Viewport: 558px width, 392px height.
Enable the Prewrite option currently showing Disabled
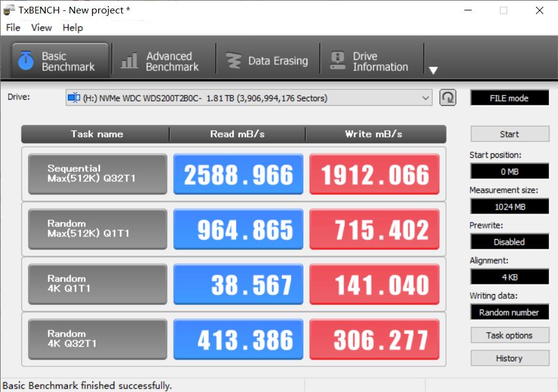pos(510,242)
